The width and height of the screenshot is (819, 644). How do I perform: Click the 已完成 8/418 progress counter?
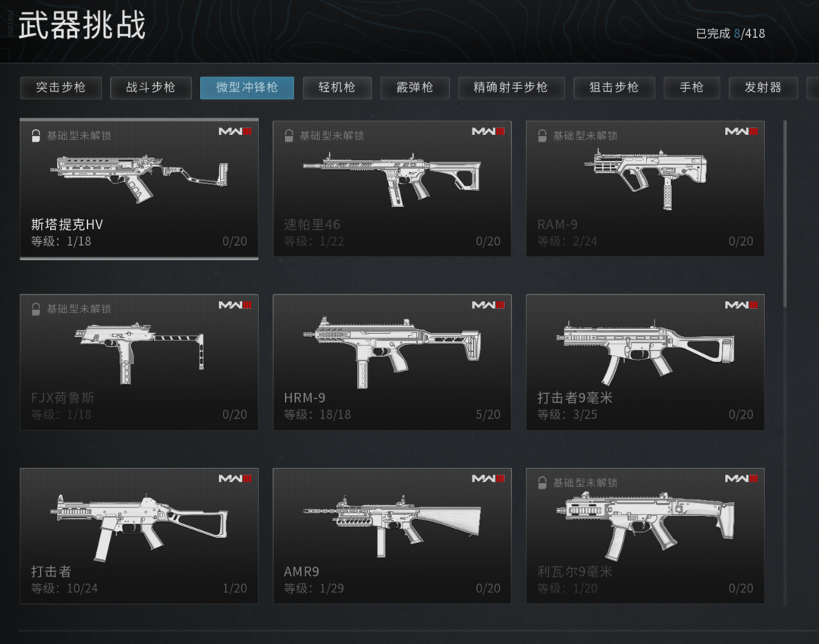[x=730, y=33]
